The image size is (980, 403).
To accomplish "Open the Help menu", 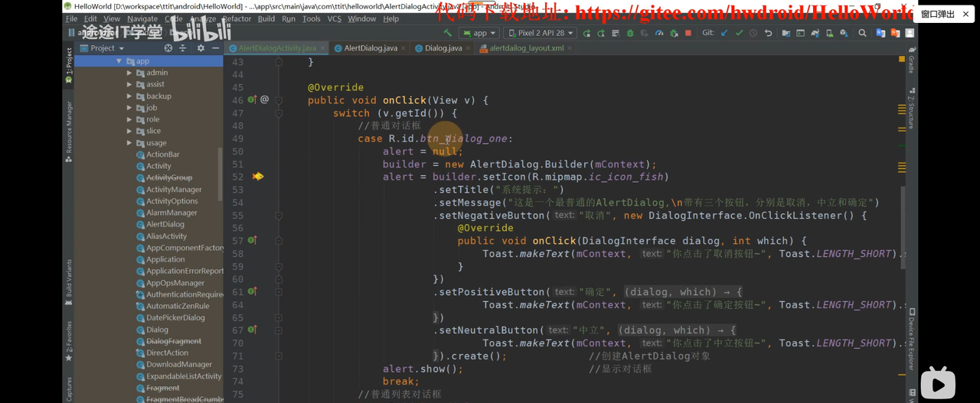I will pyautogui.click(x=390, y=18).
